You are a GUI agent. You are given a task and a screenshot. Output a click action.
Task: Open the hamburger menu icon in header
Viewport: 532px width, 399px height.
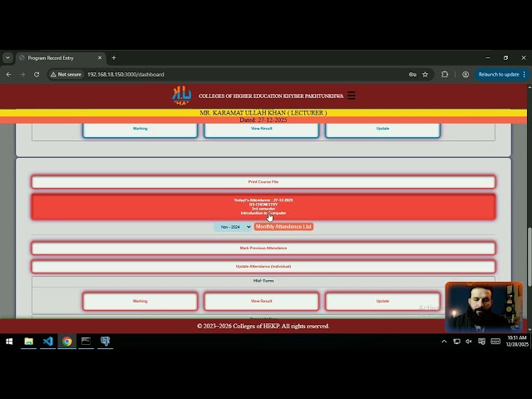tap(351, 96)
